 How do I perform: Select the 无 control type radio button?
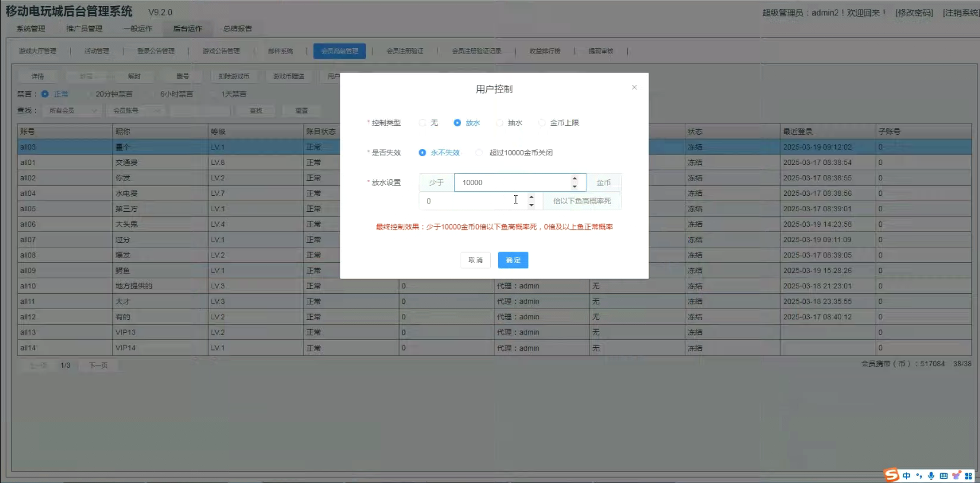(x=423, y=123)
